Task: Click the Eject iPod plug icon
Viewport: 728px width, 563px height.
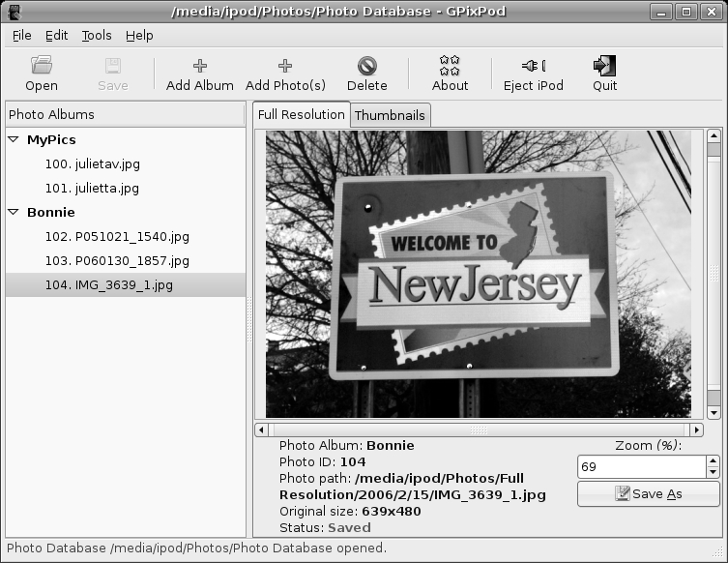Action: 534,66
